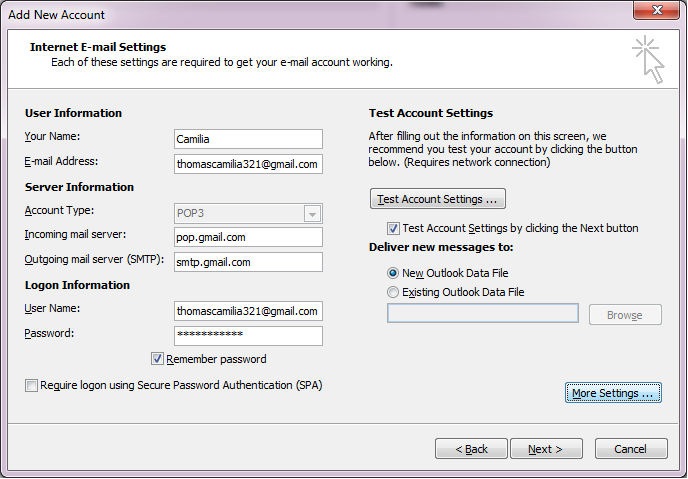Open More Settings dialog
The image size is (688, 479).
tap(612, 393)
